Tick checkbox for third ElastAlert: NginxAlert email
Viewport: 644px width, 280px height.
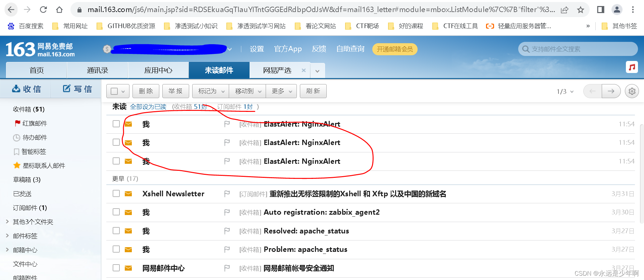116,161
